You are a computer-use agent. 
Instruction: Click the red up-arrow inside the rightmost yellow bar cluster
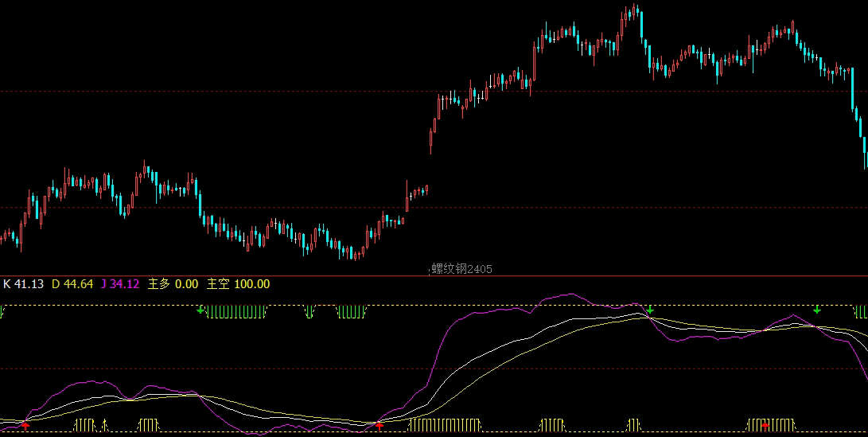[x=765, y=425]
